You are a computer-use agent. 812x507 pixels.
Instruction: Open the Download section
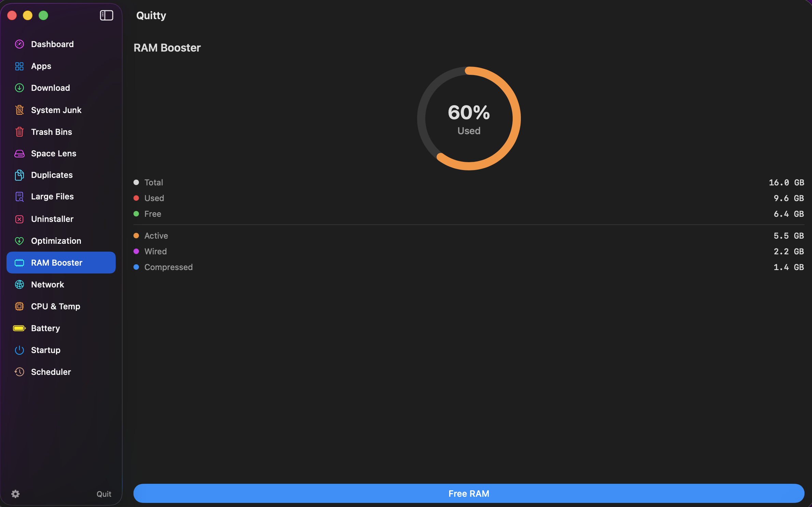click(x=51, y=88)
